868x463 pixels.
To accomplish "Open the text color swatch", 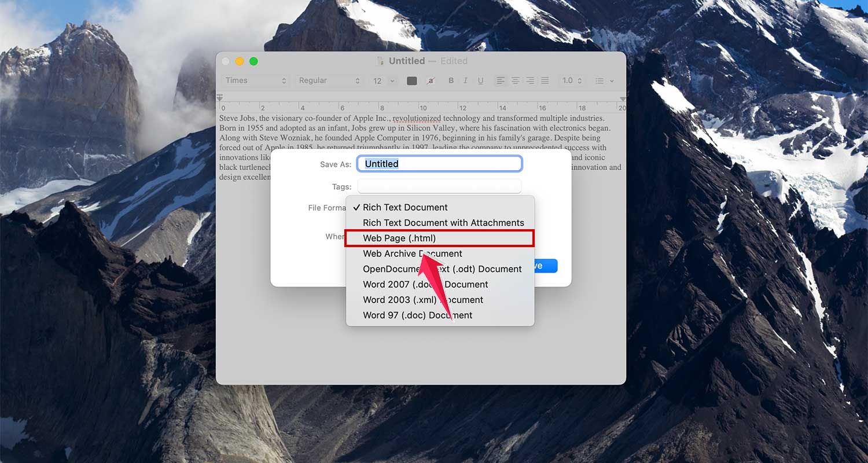I will tap(412, 80).
